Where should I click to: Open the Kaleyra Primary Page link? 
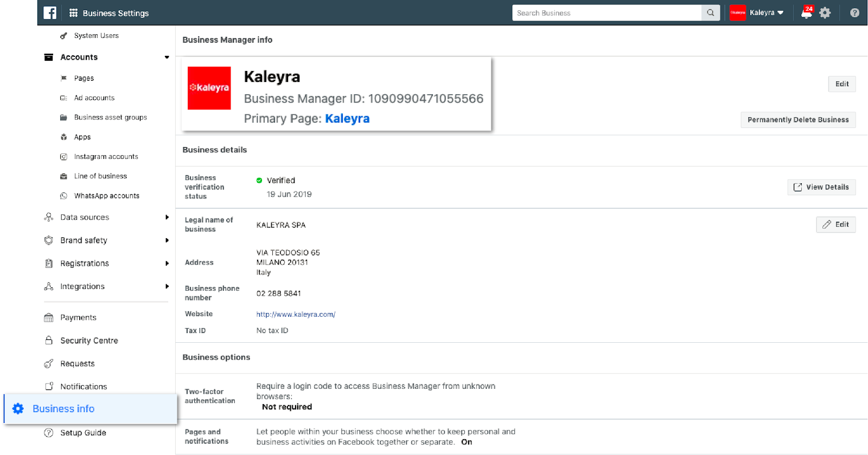coord(347,119)
